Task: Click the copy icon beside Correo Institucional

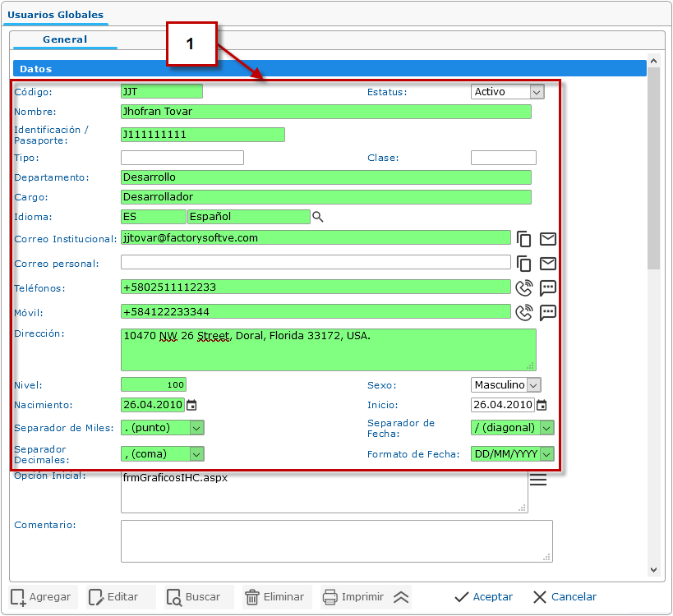Action: point(524,239)
